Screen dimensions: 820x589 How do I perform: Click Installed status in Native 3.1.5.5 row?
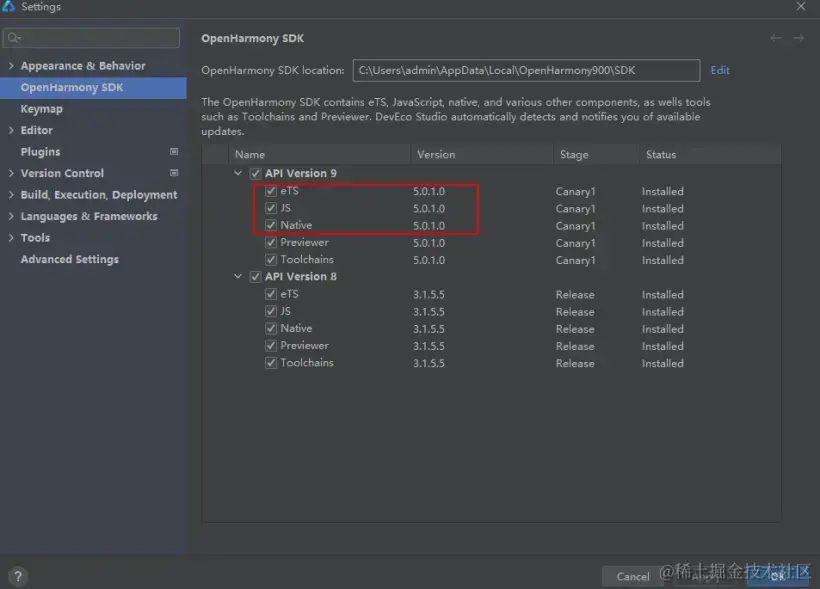(x=663, y=329)
